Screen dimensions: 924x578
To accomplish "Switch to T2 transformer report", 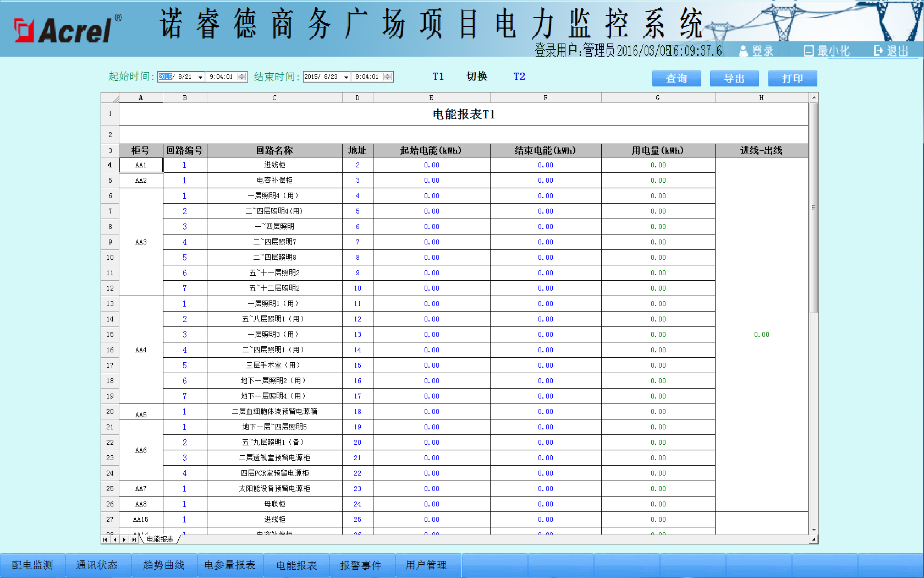I will (x=519, y=77).
